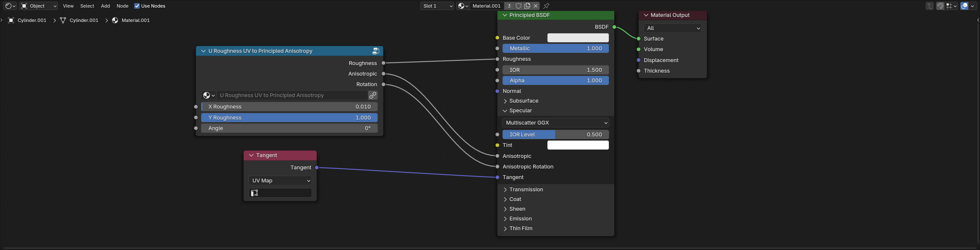980x250 pixels.
Task: Click the Angle value field
Action: click(x=290, y=128)
